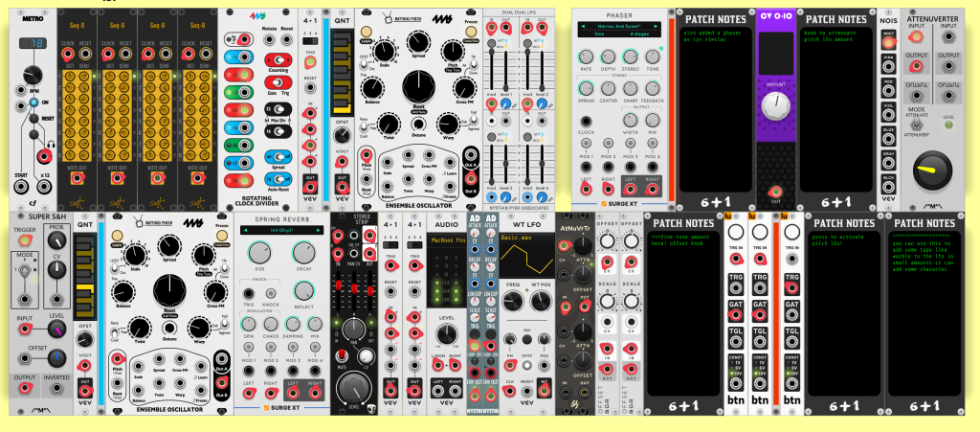980x432 pixels.
Task: Click the OUT jack on the CV 0-10 module
Action: (775, 192)
